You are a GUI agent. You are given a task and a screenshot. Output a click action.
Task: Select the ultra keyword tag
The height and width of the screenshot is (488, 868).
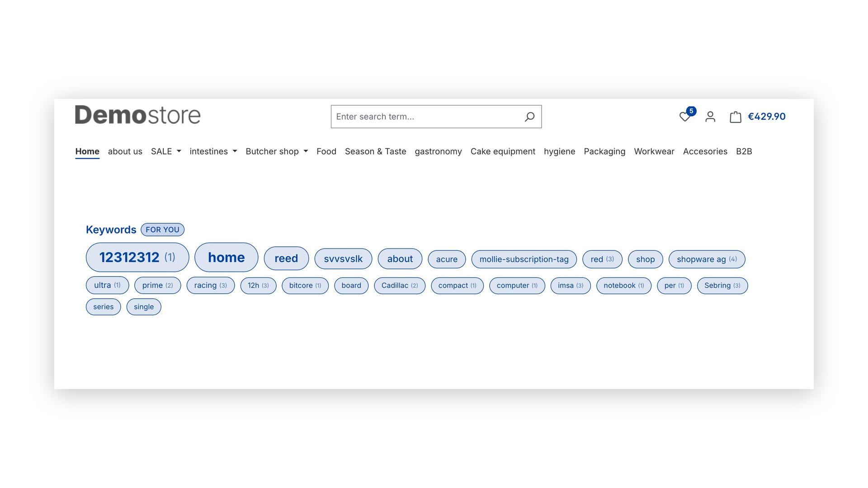(x=108, y=286)
